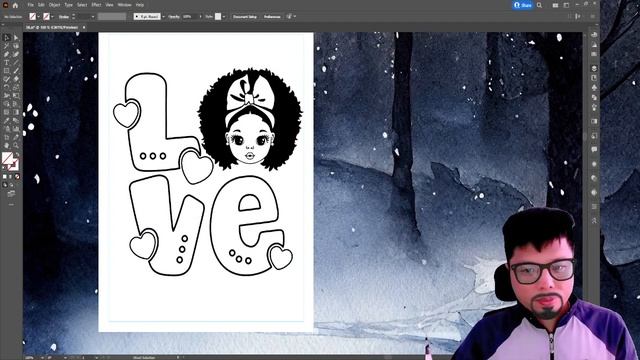This screenshot has height=360, width=640.
Task: Open the align options dropdown arrow
Action: click(295, 17)
